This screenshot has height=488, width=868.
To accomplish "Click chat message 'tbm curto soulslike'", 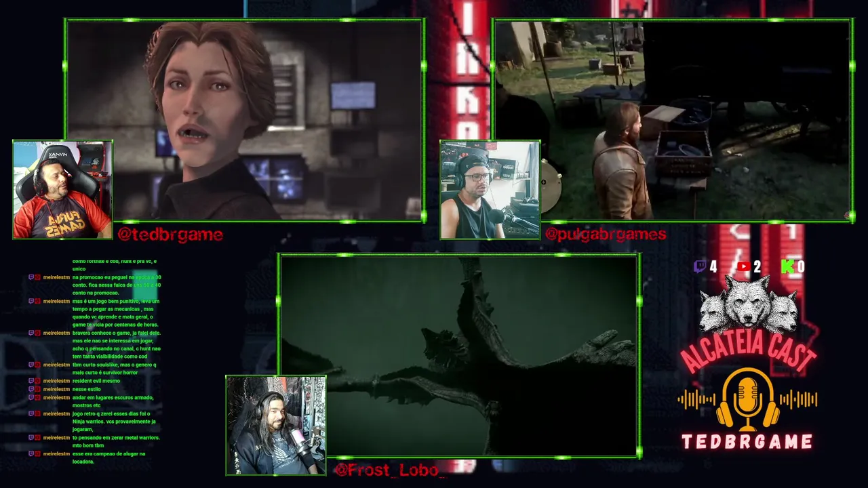I will pyautogui.click(x=114, y=369).
